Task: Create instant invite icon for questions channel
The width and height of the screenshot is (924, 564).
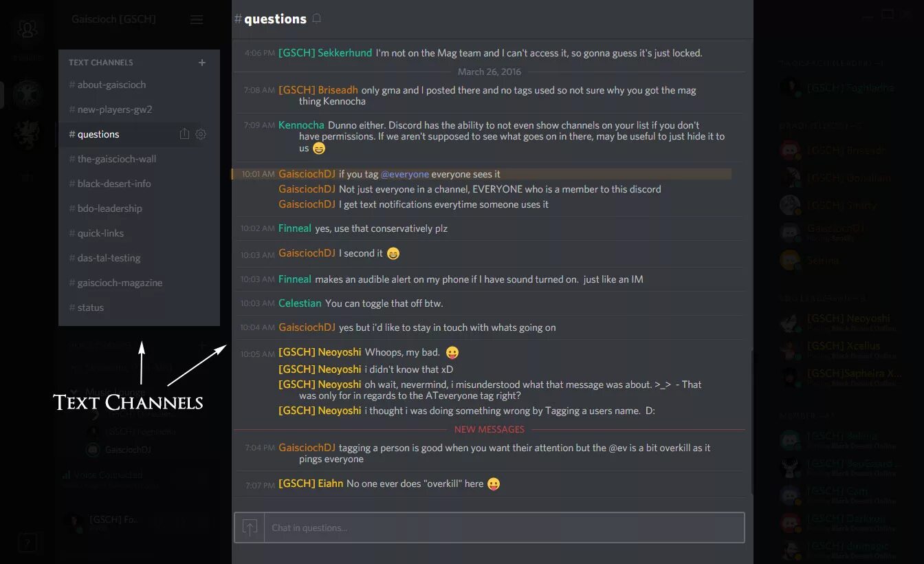Action: click(x=184, y=134)
